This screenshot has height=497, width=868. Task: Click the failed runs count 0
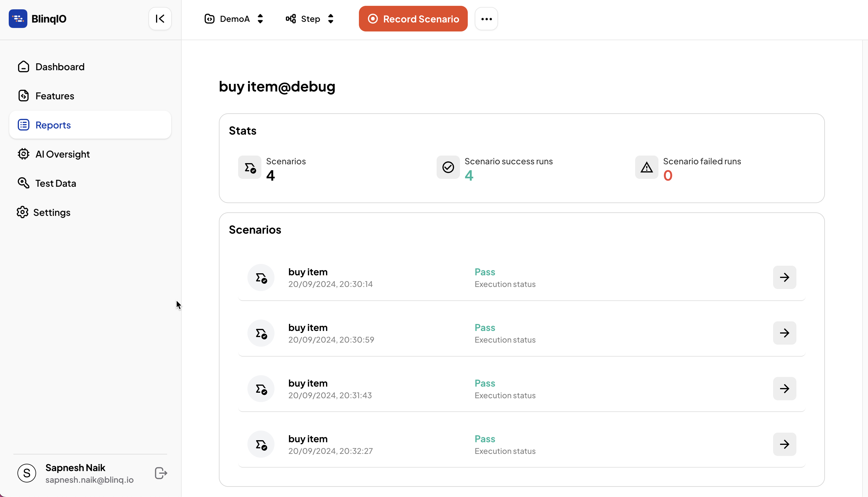coord(668,175)
